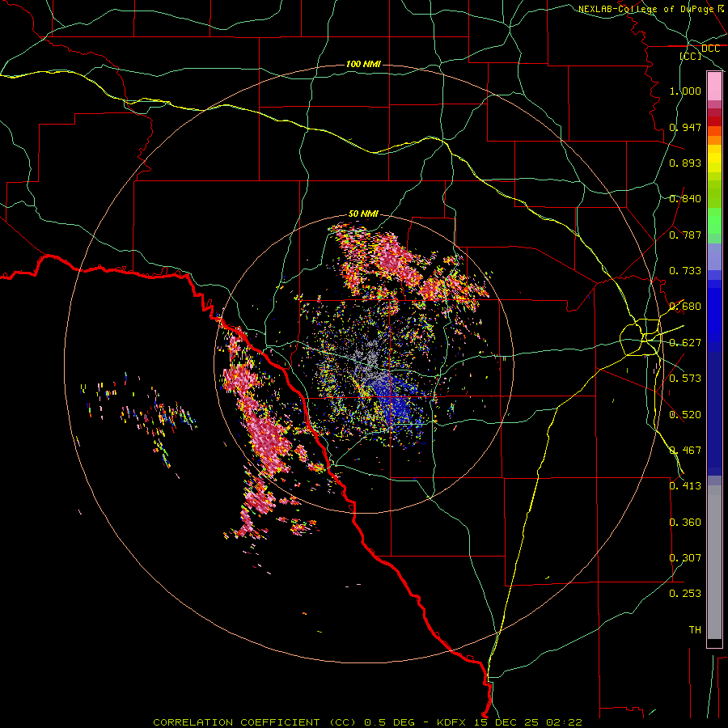Screen dimensions: 728x728
Task: Click the 02:22 timestamp in the caption
Action: tap(564, 722)
